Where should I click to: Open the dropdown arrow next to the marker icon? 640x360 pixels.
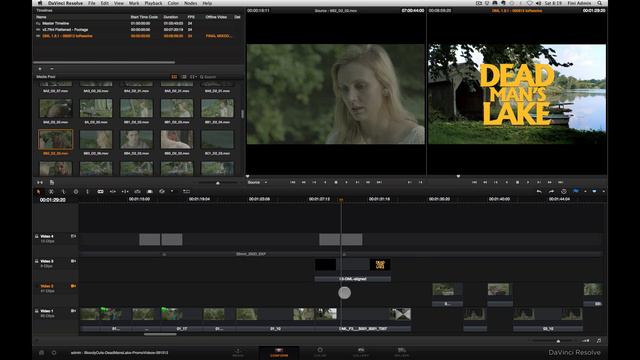(603, 191)
